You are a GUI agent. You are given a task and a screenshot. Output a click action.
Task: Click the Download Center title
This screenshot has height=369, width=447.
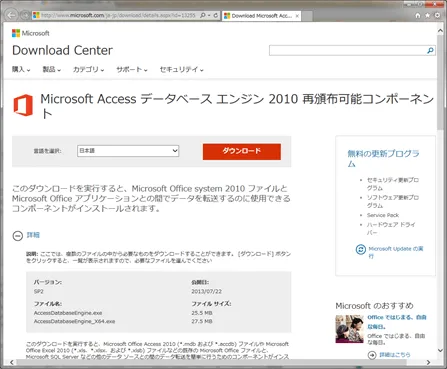point(62,51)
